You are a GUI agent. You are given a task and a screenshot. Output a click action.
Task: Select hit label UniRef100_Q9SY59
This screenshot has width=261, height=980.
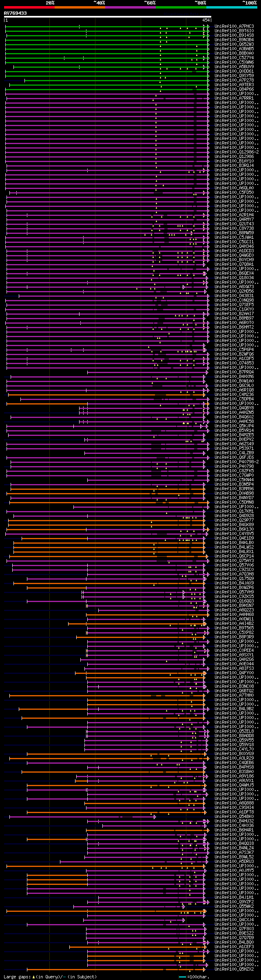point(234,76)
